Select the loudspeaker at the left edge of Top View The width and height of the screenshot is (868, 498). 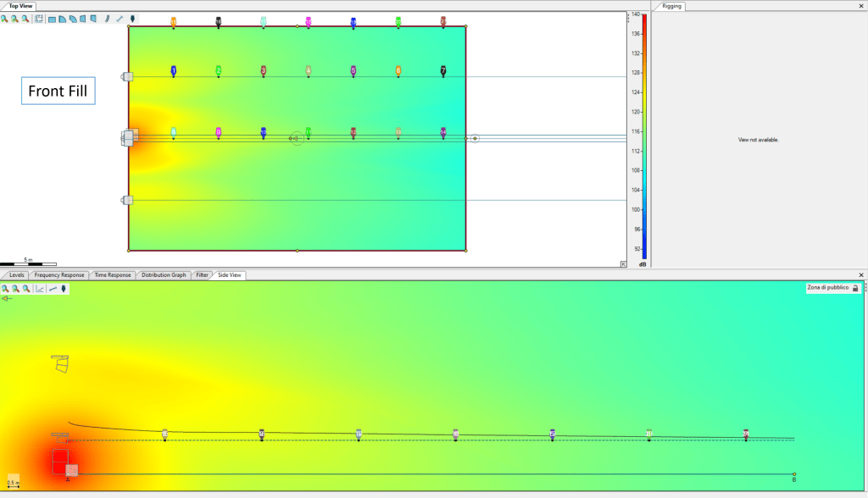tap(130, 137)
